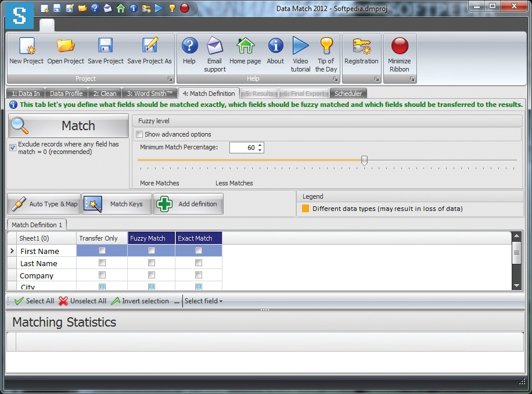Switch to the Scheduler tab
This screenshot has height=394, width=532.
coord(348,93)
